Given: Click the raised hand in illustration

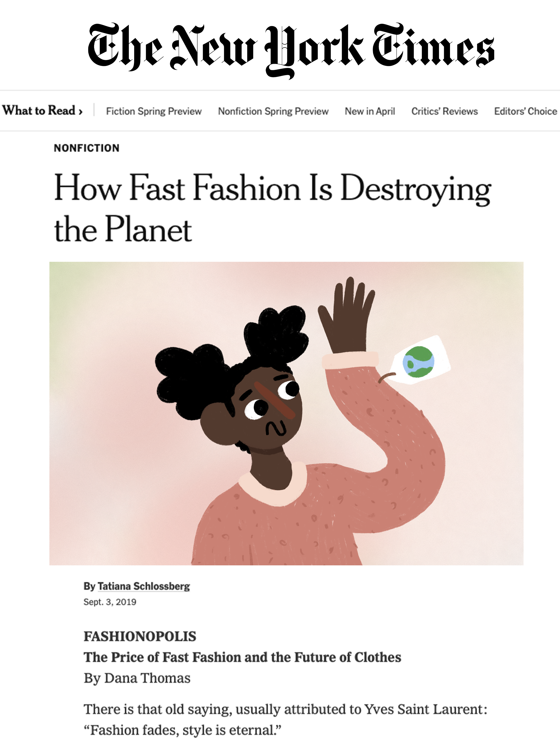Looking at the screenshot, I should click(x=346, y=315).
